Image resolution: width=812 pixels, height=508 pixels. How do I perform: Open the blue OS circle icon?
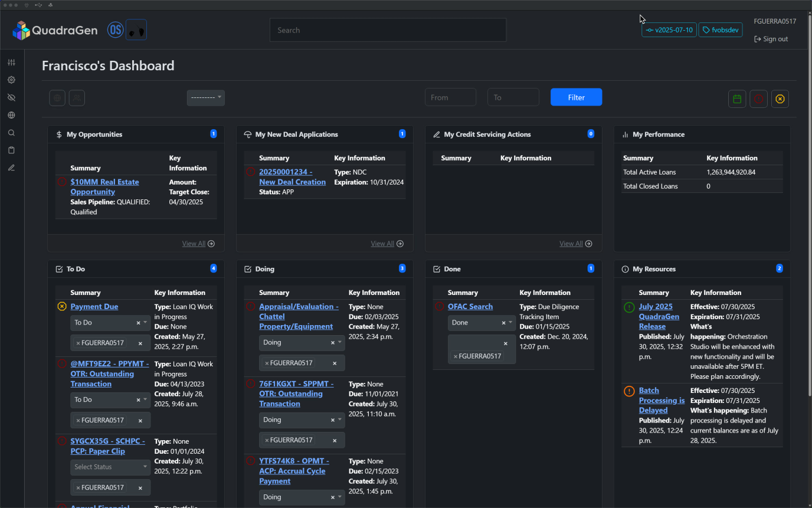click(116, 30)
